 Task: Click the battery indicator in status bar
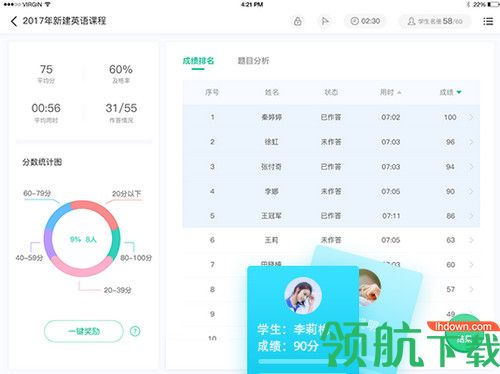point(493,5)
